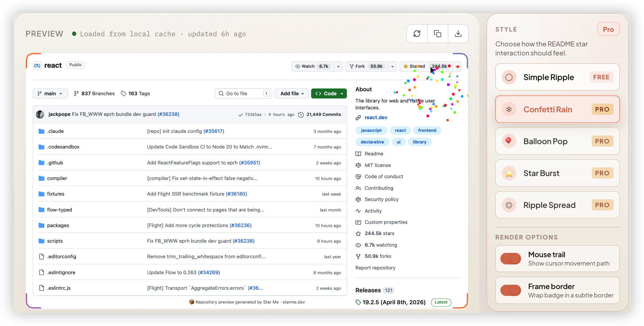Screen dimensions: 644x326
Task: Select the Simple Ripple style
Action: (x=557, y=77)
